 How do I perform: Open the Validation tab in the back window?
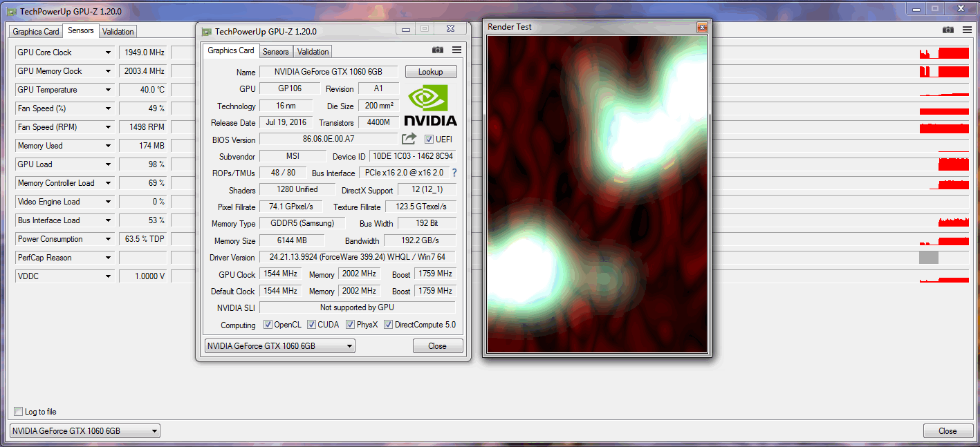118,32
